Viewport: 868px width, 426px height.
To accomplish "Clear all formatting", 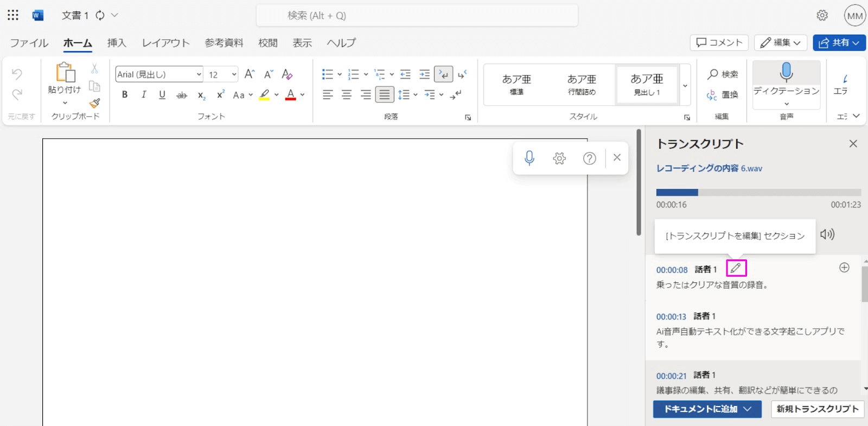I will pyautogui.click(x=288, y=74).
